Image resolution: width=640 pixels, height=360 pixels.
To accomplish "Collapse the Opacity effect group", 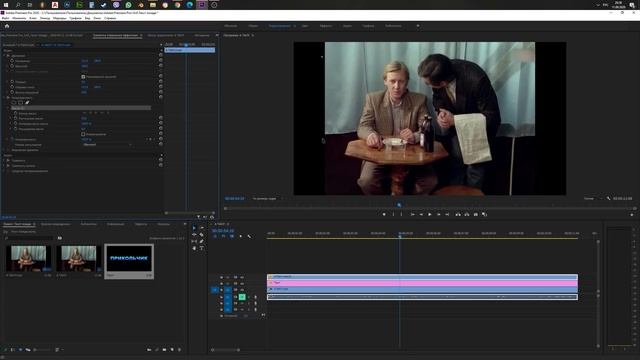I will pos(4,98).
